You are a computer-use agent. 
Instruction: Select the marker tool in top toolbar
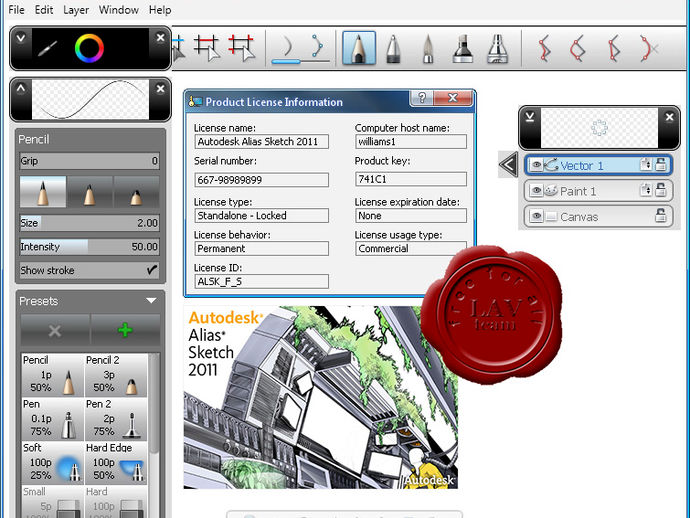click(393, 48)
